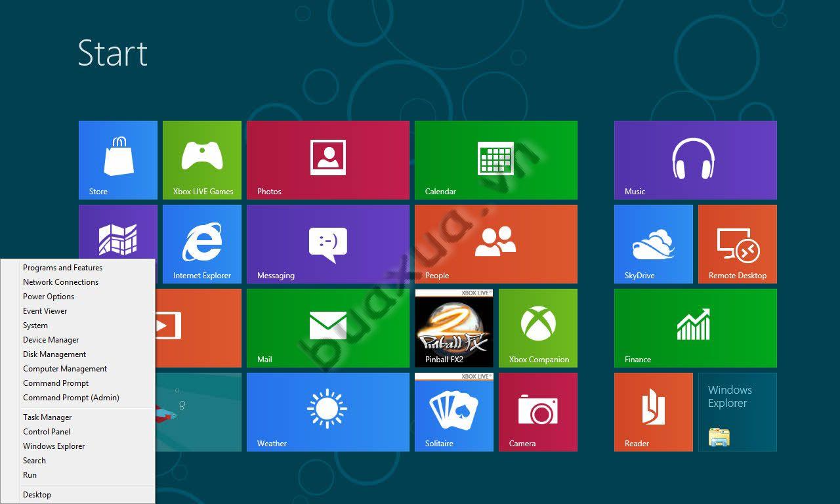Launch the SkyDrive tile

click(x=654, y=244)
